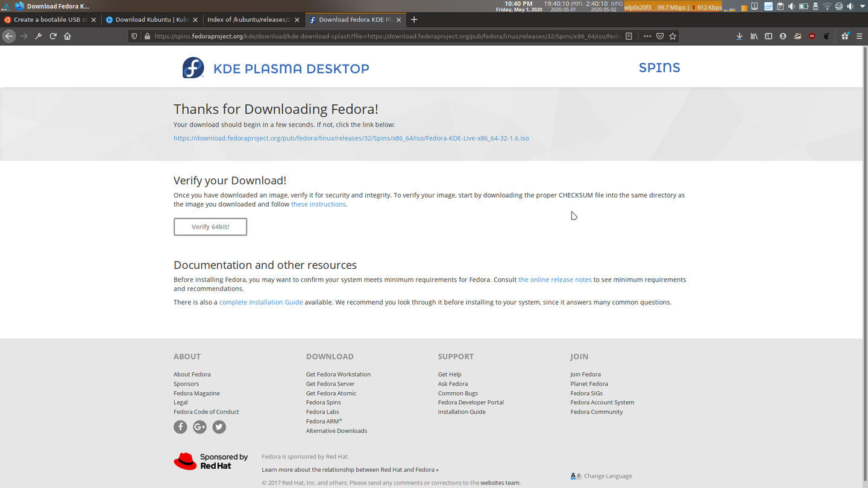Screen dimensions: 868x488
Task: Expand the system tray hidden icons arrow
Action: pyautogui.click(x=863, y=7)
